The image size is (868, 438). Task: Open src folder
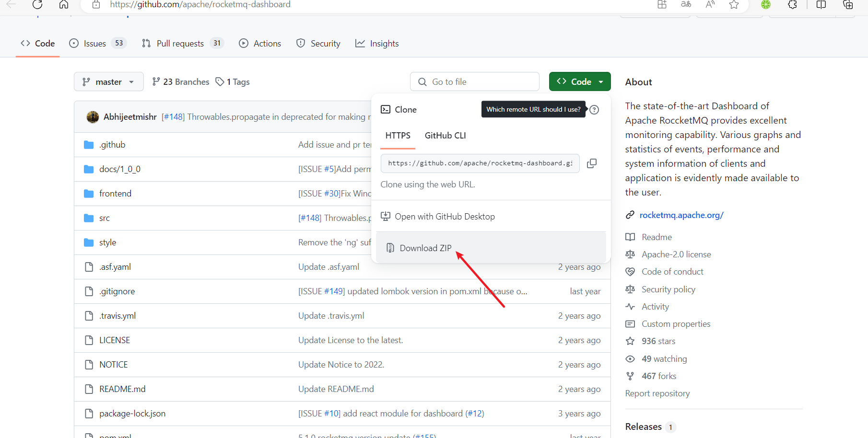(x=105, y=218)
